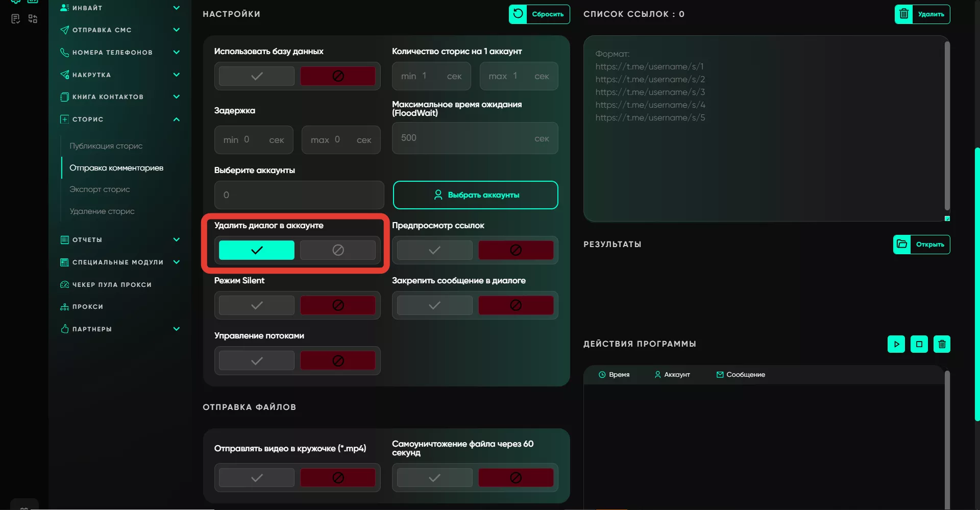Click the links list scrollbar

coord(947,126)
